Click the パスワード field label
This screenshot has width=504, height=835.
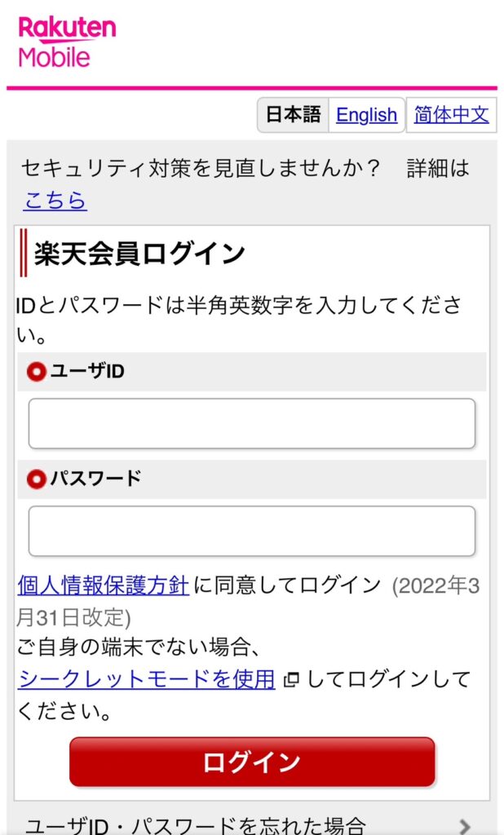click(x=96, y=479)
